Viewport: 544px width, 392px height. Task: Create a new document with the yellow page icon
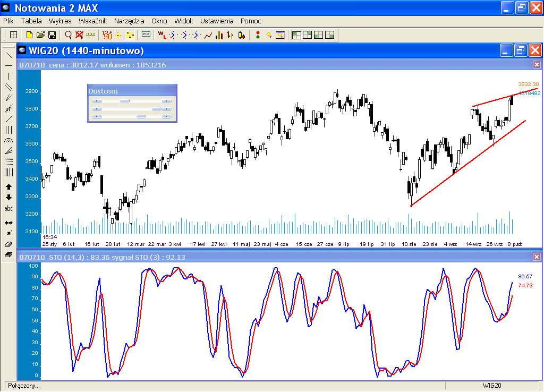pos(30,35)
